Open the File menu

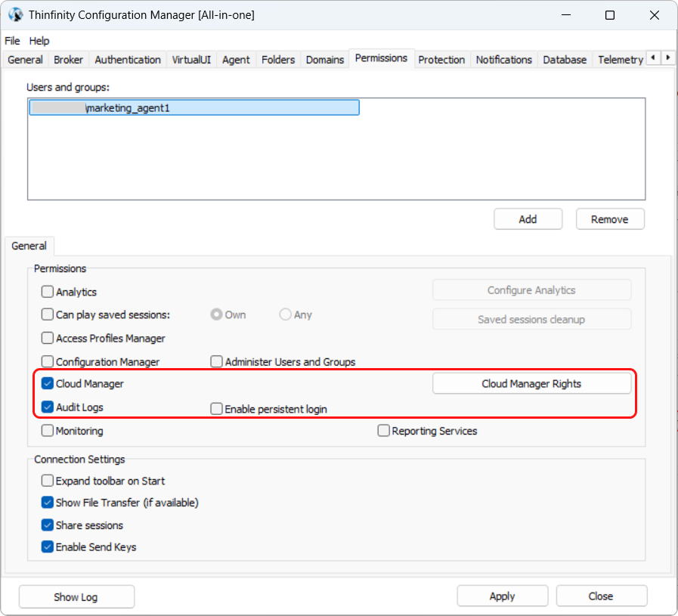point(12,41)
